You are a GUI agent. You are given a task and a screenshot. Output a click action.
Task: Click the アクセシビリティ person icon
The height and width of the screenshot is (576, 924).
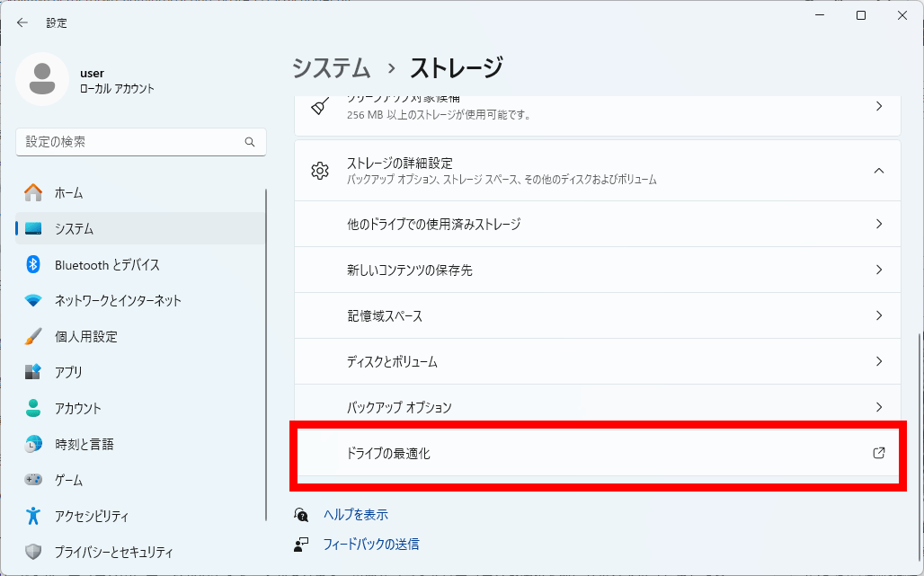tap(33, 516)
